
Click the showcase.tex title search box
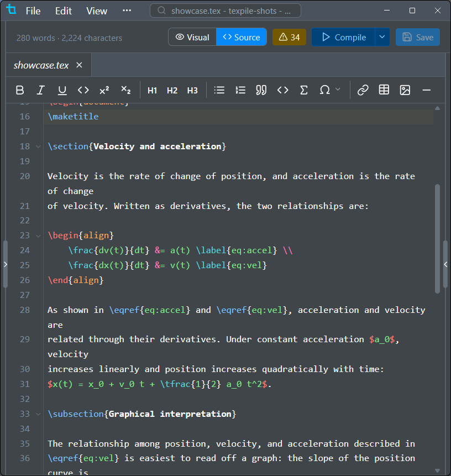(225, 11)
